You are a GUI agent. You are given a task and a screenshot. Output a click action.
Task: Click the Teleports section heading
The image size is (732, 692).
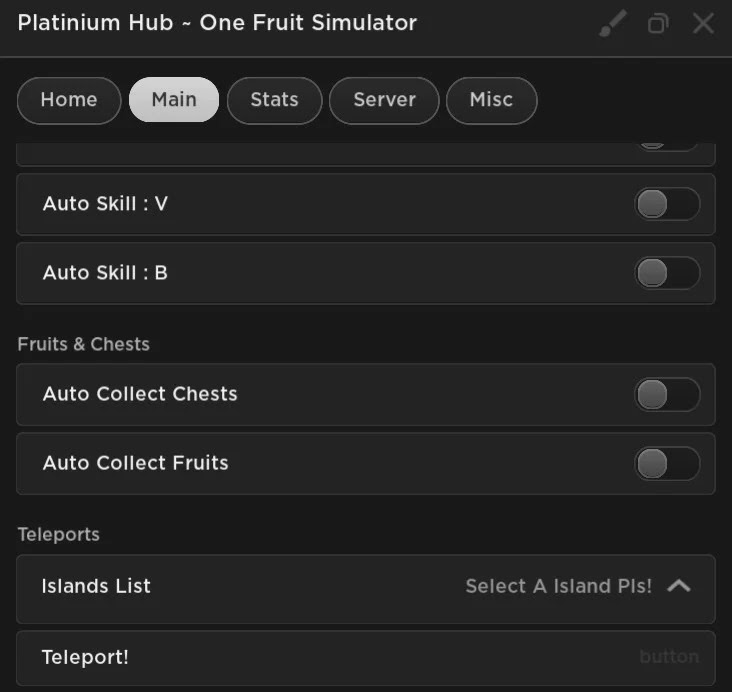point(59,535)
